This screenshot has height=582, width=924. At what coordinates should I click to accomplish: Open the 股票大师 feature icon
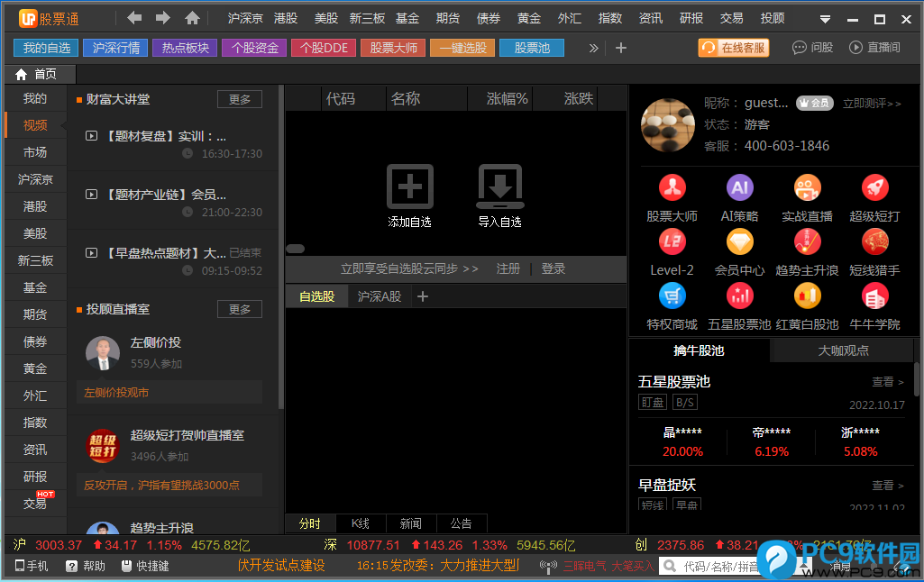pyautogui.click(x=672, y=188)
